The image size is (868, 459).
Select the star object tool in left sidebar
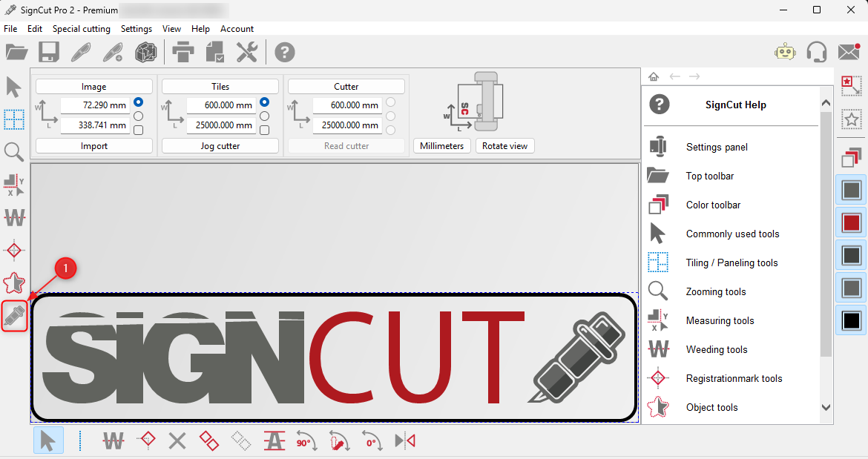tap(14, 283)
